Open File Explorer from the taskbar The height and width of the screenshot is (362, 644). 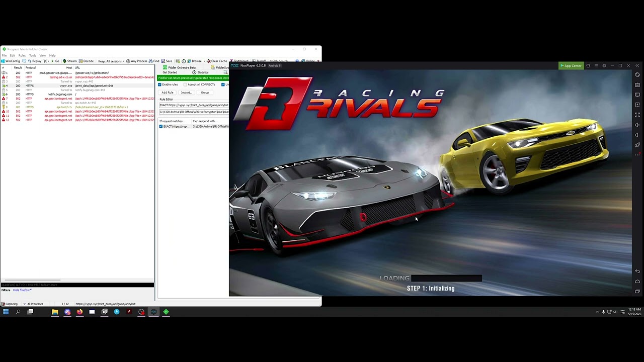tap(55, 312)
